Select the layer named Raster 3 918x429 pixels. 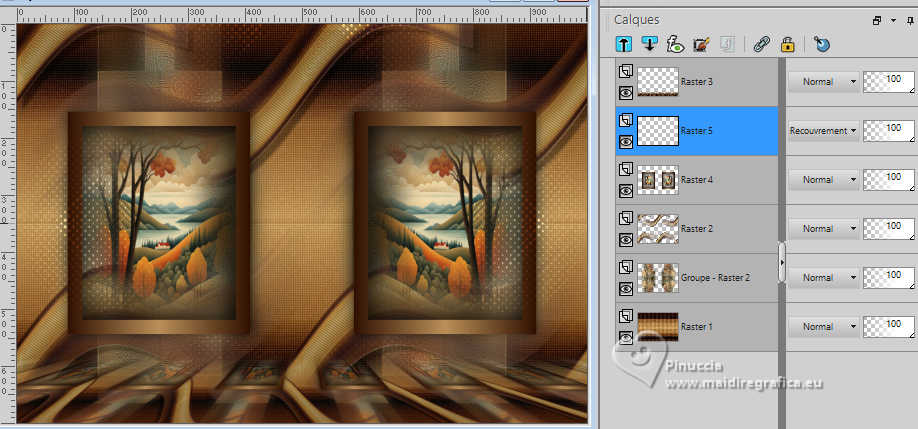(697, 82)
